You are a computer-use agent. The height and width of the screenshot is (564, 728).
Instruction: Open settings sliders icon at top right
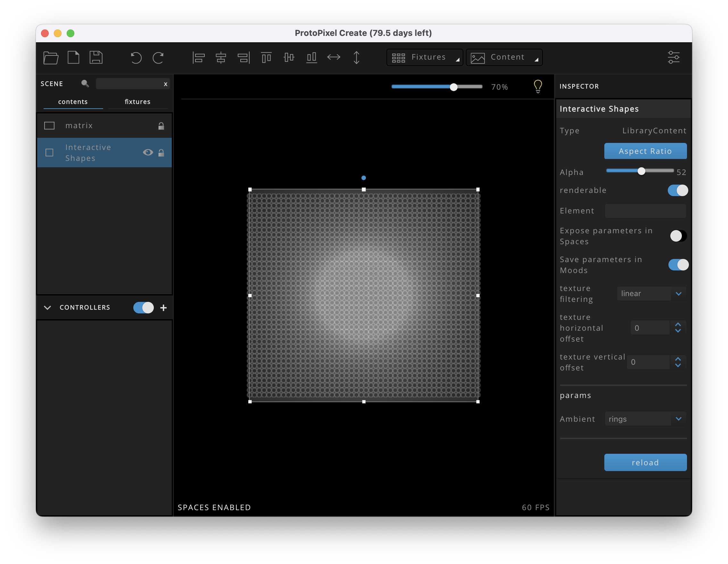[x=674, y=57]
